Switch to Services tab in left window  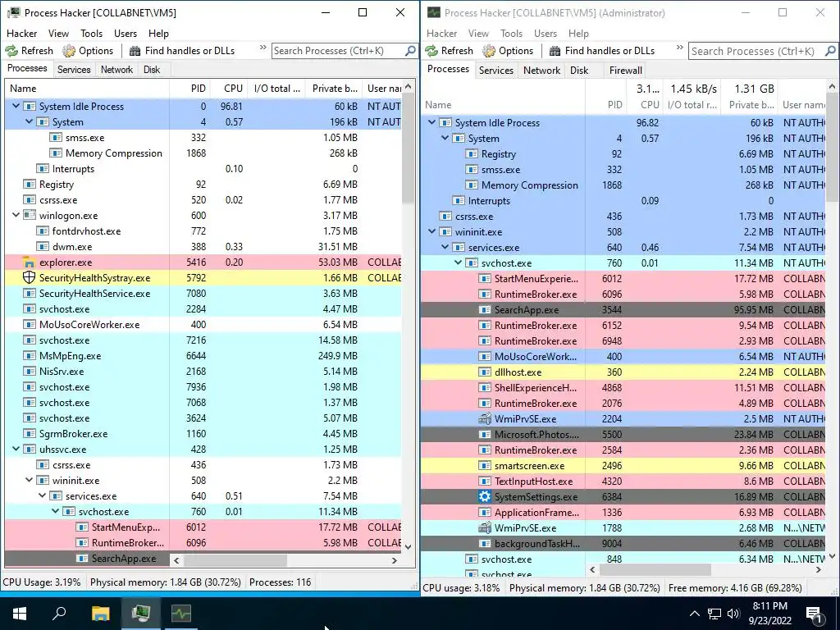pos(74,70)
